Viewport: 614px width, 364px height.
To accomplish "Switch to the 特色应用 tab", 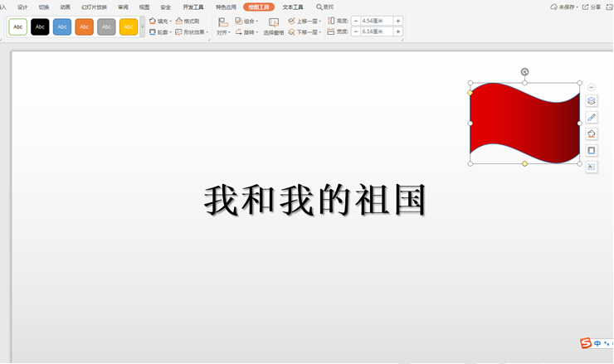I will click(226, 7).
